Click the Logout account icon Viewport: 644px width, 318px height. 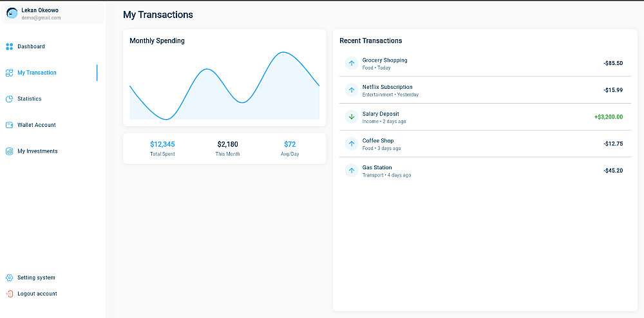9,294
